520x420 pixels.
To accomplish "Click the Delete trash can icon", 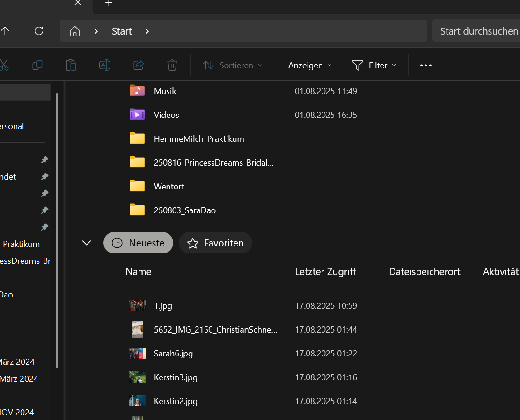I will pyautogui.click(x=172, y=65).
